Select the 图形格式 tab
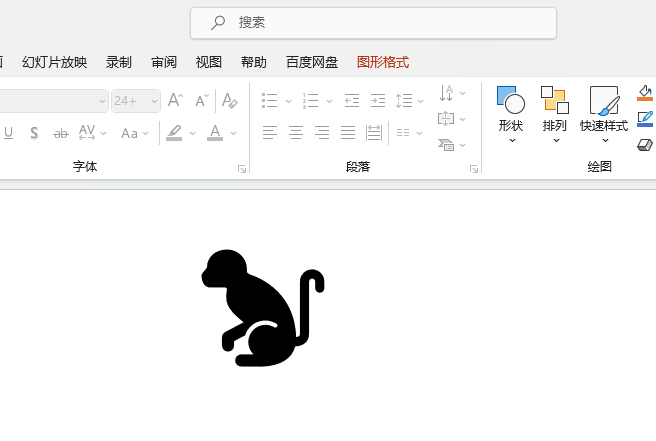This screenshot has width=656, height=441. 383,62
